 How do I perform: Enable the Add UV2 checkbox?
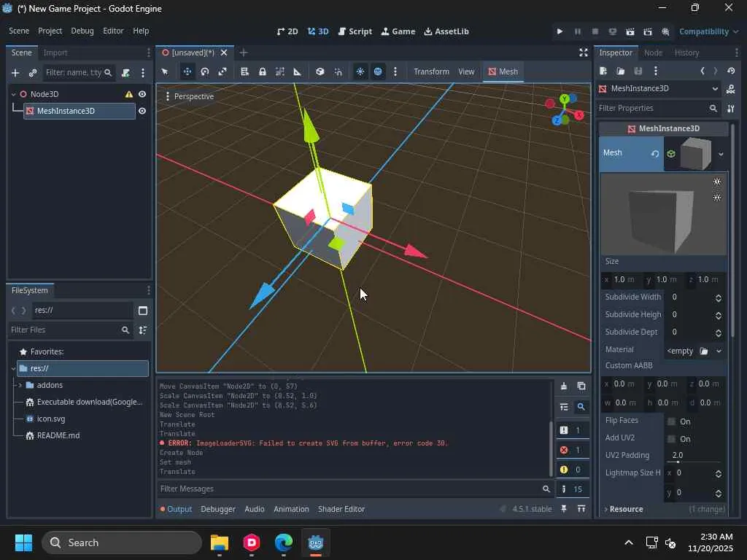672,439
